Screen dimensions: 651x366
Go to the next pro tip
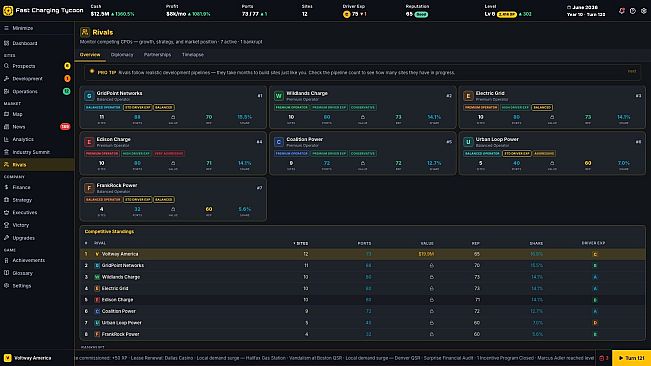[x=631, y=71]
